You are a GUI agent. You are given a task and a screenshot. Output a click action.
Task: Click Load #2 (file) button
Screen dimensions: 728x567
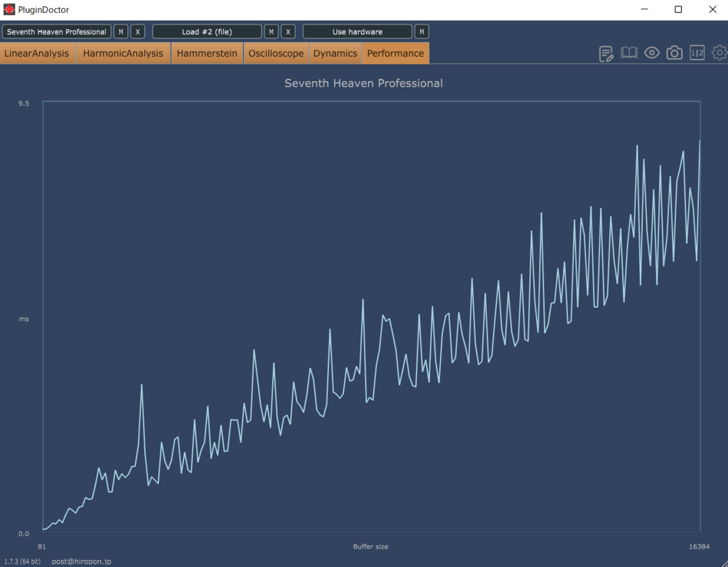pyautogui.click(x=207, y=31)
